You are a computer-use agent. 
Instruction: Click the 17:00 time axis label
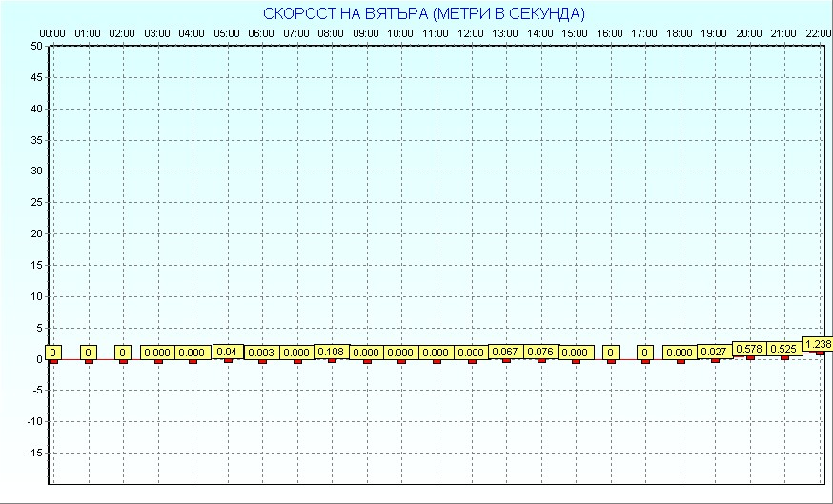[644, 33]
